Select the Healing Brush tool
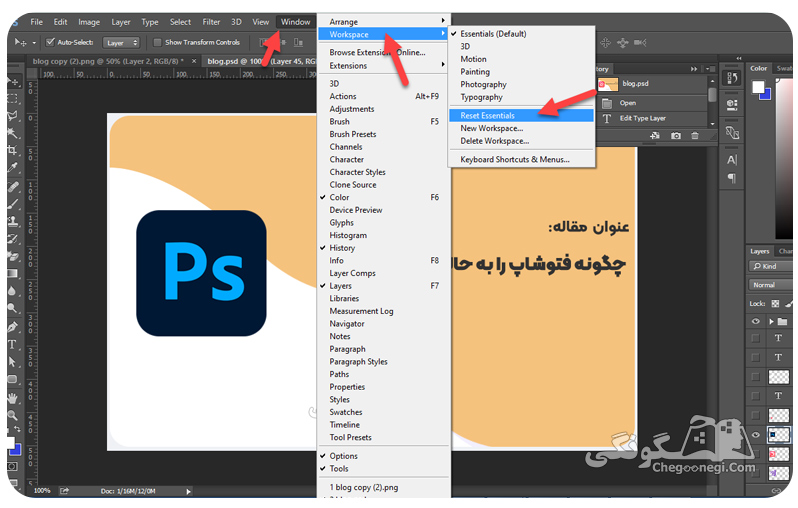The height and width of the screenshot is (508, 798). click(x=13, y=186)
